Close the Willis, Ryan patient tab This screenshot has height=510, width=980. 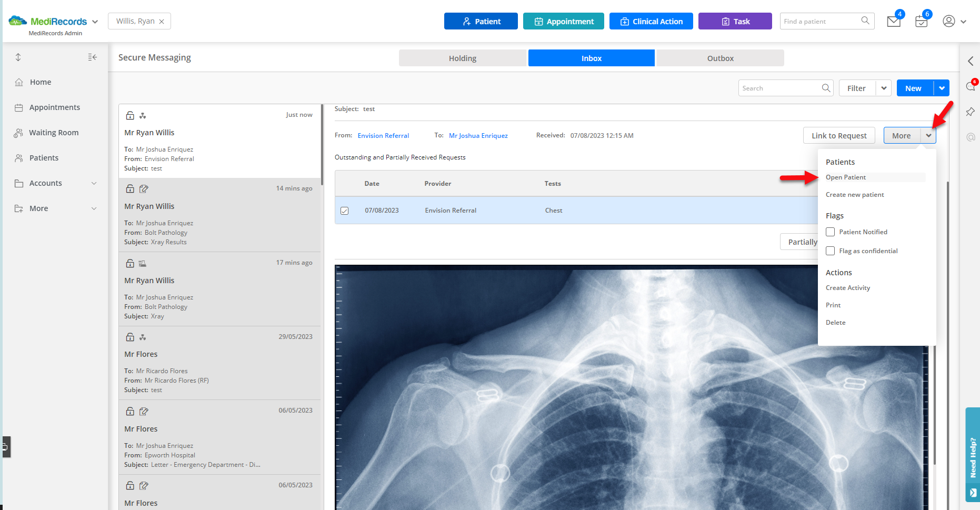pos(162,22)
